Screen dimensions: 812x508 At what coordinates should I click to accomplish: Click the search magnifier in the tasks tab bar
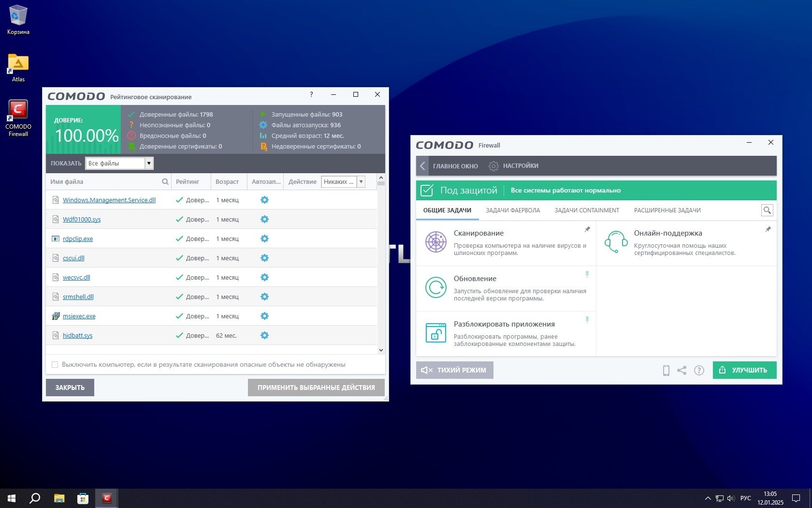pos(767,210)
